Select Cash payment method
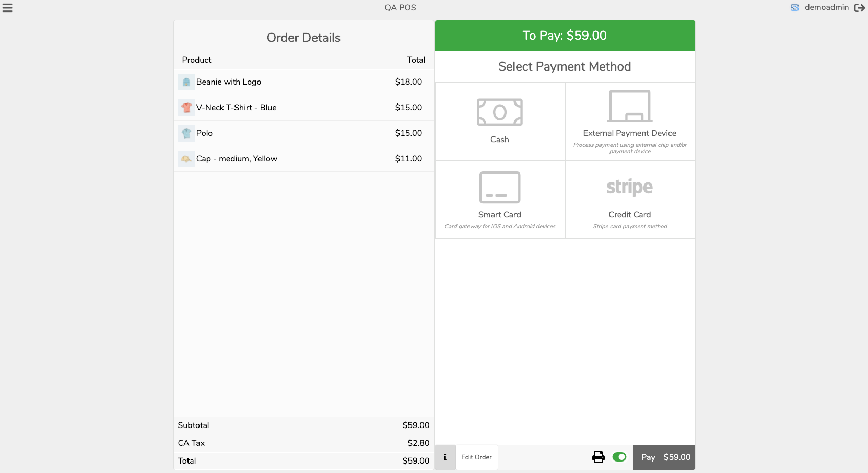Viewport: 868px width, 473px height. pos(500,121)
